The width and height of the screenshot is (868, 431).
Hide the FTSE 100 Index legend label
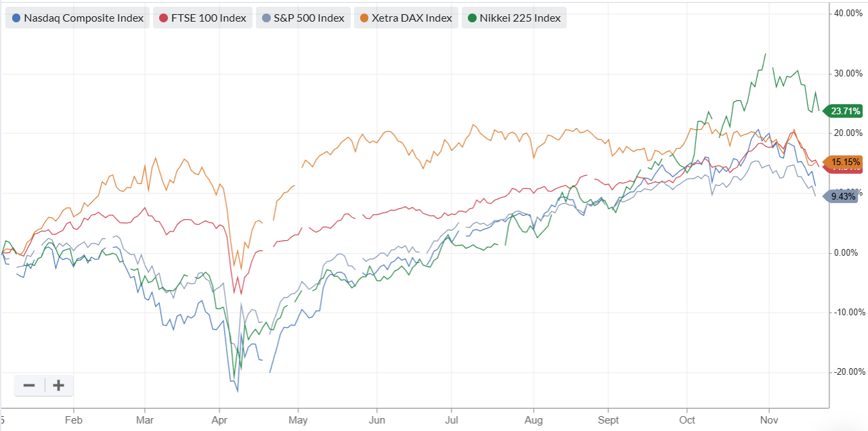209,18
